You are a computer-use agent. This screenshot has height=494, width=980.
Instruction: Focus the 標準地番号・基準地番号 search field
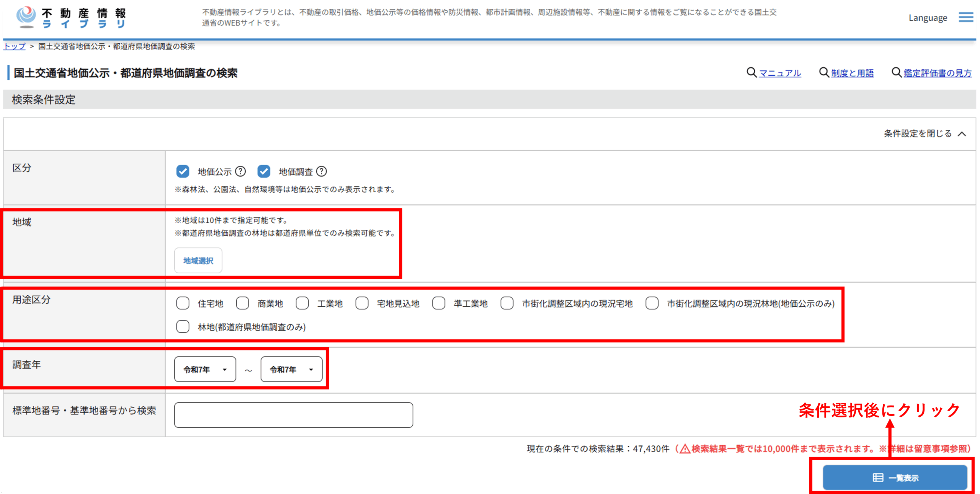click(x=293, y=415)
